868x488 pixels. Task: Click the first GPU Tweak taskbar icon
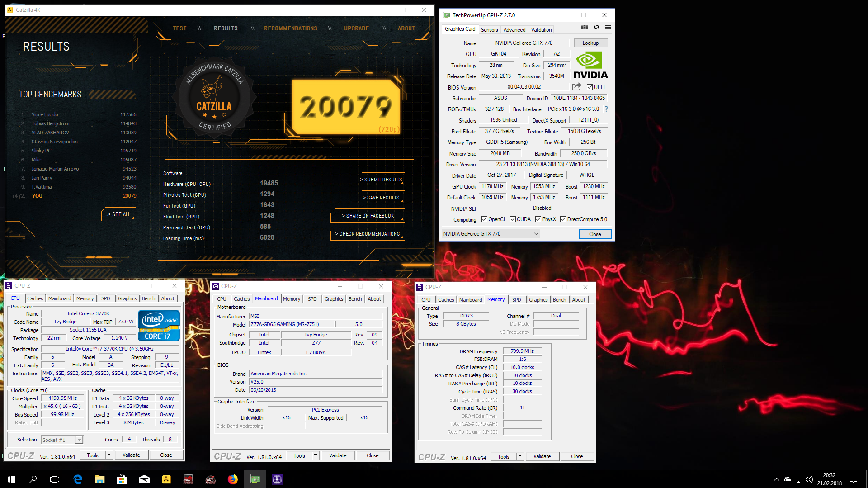click(188, 479)
